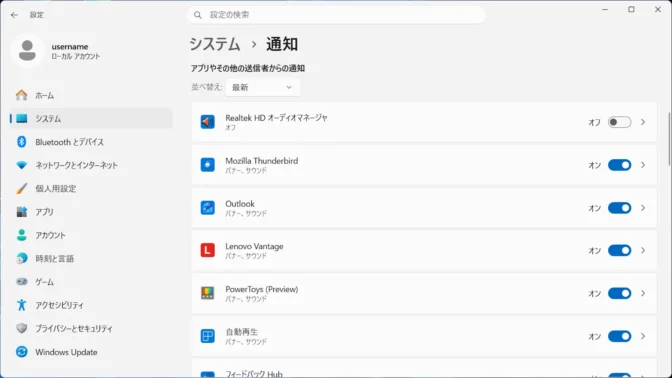Viewport: 672px width, 378px height.
Task: Open the Mozilla Thunderbird notification settings
Action: [x=424, y=165]
